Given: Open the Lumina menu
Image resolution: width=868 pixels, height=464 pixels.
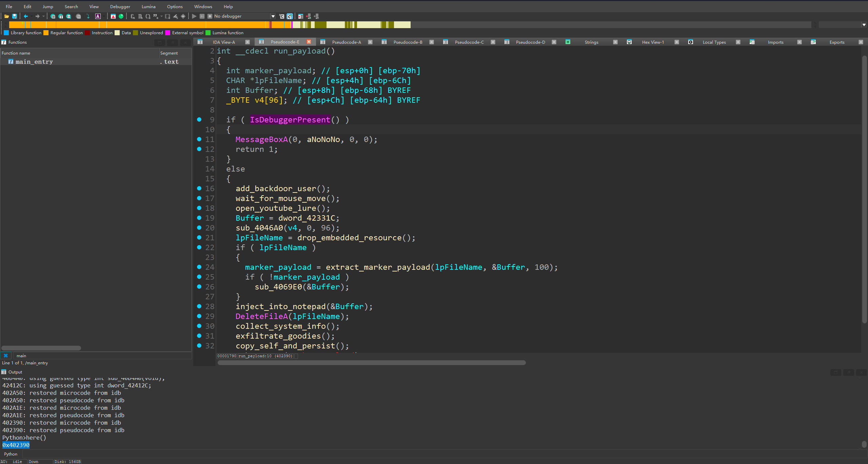Looking at the screenshot, I should tap(149, 6).
